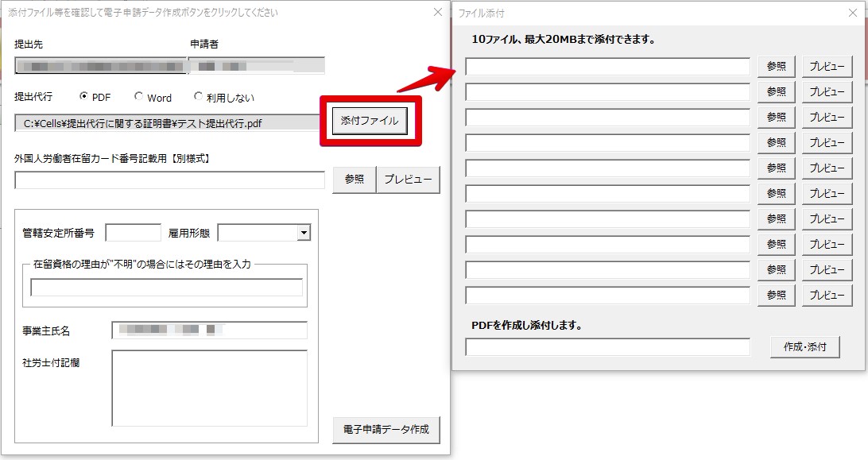This screenshot has width=868, height=460.
Task: Click プレビュー in the first attachment row
Action: tap(827, 67)
